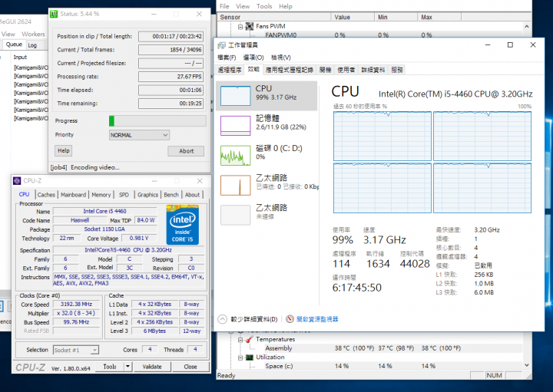The image size is (553, 392).
Task: Switch to the Bench tab in CPU-Z
Action: (171, 195)
